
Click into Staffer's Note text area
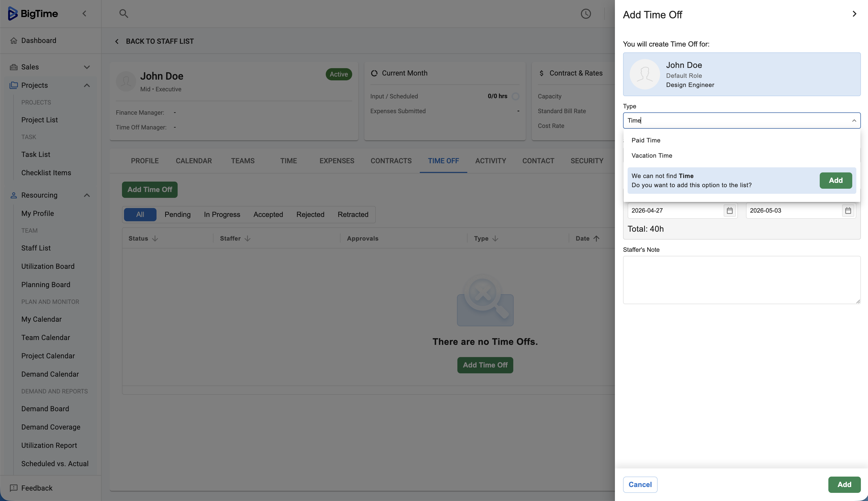point(741,280)
